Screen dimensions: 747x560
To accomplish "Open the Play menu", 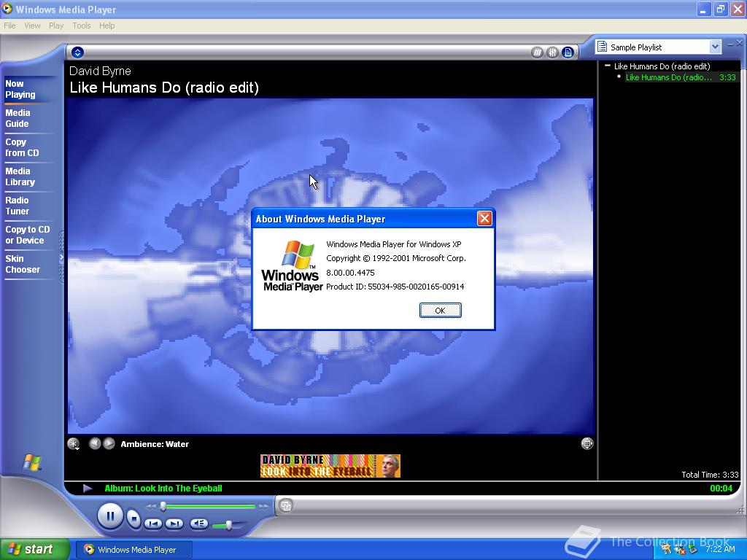I will click(x=56, y=26).
